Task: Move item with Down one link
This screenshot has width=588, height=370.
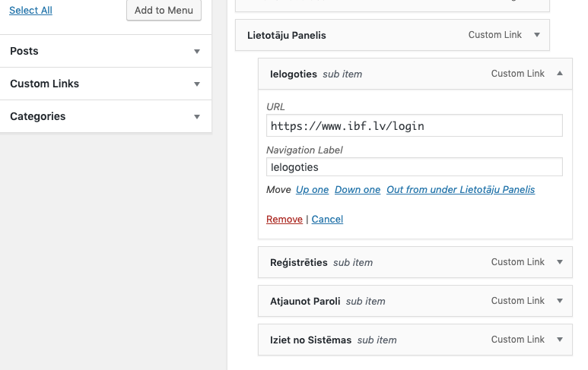Action: (358, 190)
